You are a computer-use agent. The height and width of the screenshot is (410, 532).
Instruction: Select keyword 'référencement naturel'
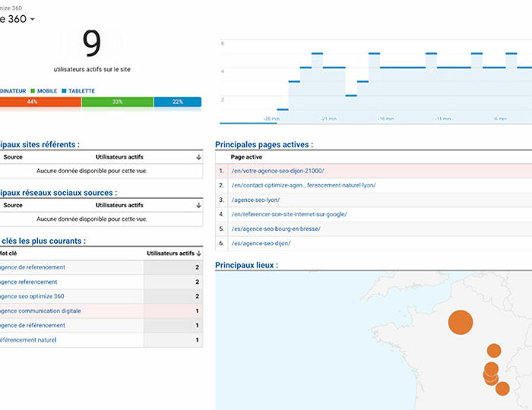point(27,339)
